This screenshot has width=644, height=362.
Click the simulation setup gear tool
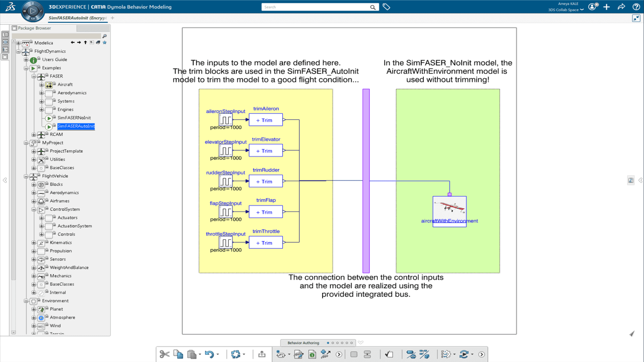[x=446, y=354]
